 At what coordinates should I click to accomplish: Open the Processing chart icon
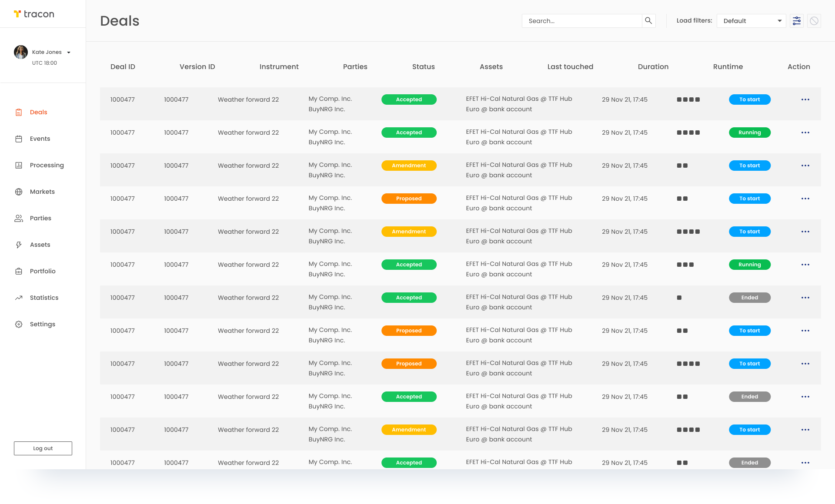pos(18,165)
